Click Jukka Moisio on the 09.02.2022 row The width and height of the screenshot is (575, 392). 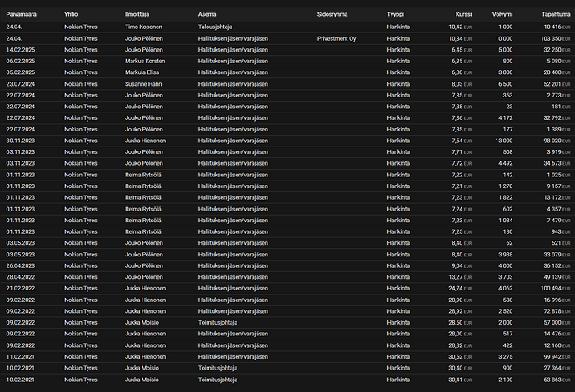[x=142, y=322]
